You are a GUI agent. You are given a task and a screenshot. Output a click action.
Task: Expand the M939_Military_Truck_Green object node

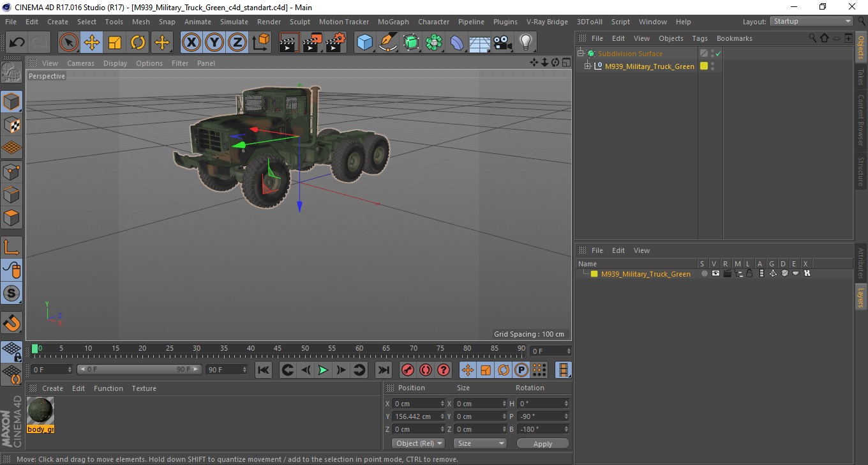(588, 66)
